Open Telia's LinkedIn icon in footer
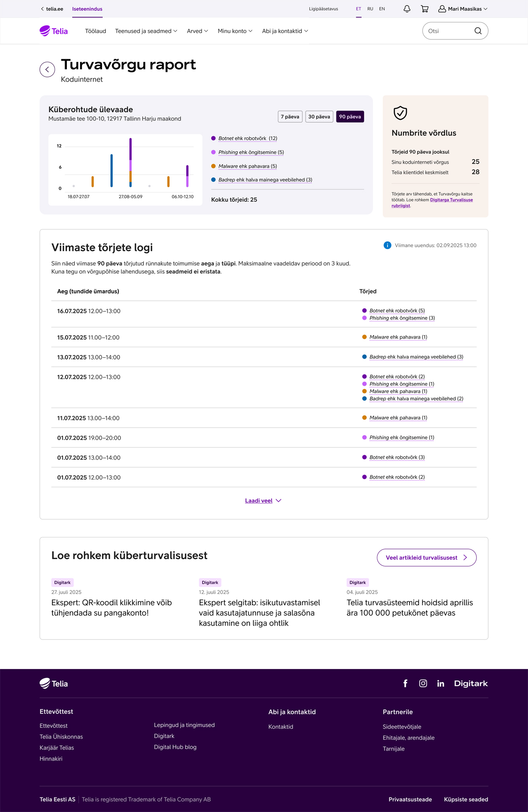This screenshot has height=812, width=528. pyautogui.click(x=440, y=683)
